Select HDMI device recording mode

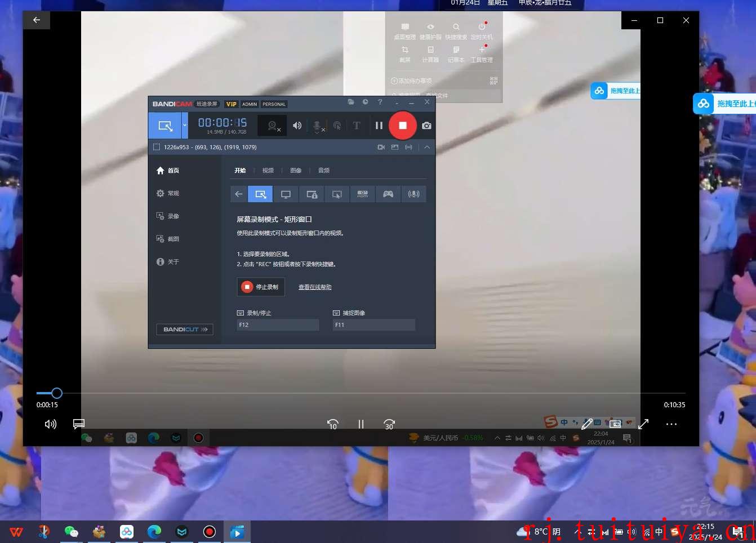[363, 194]
